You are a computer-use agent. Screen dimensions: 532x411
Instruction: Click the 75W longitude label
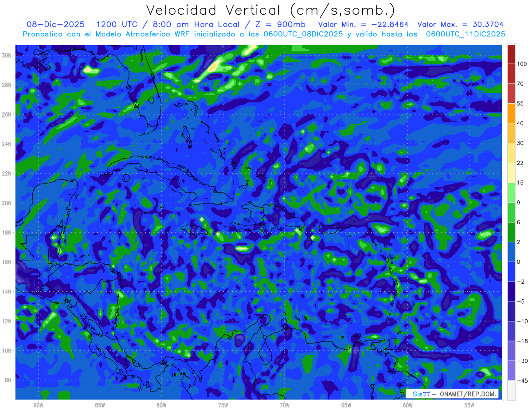click(x=223, y=406)
